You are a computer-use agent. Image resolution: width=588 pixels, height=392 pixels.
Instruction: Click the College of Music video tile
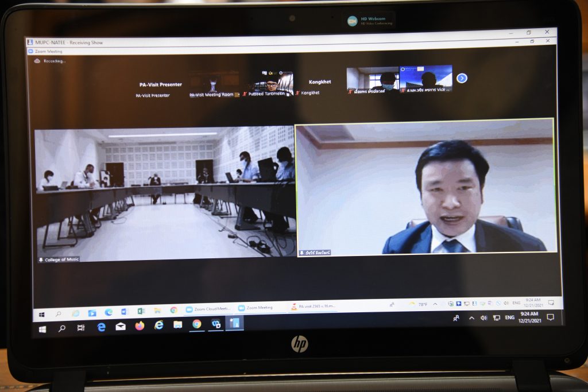(x=165, y=191)
